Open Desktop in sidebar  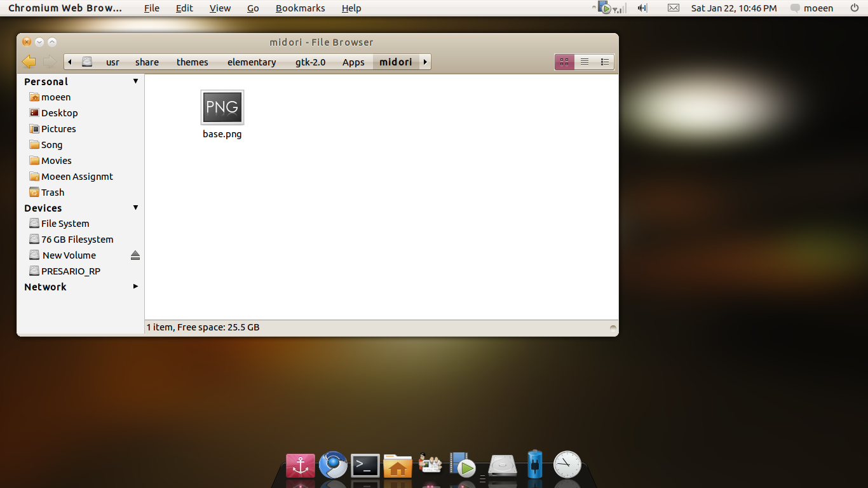tap(60, 113)
